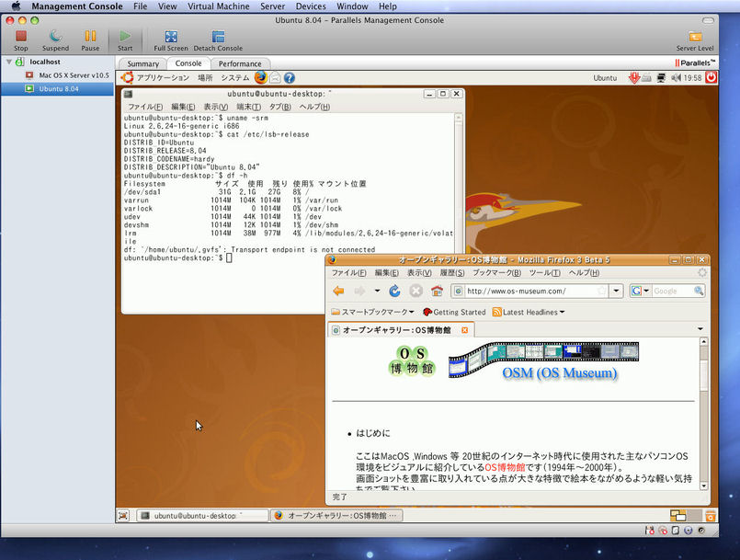Open the terminal ファイル(F) menu
The height and width of the screenshot is (560, 740).
(x=145, y=107)
